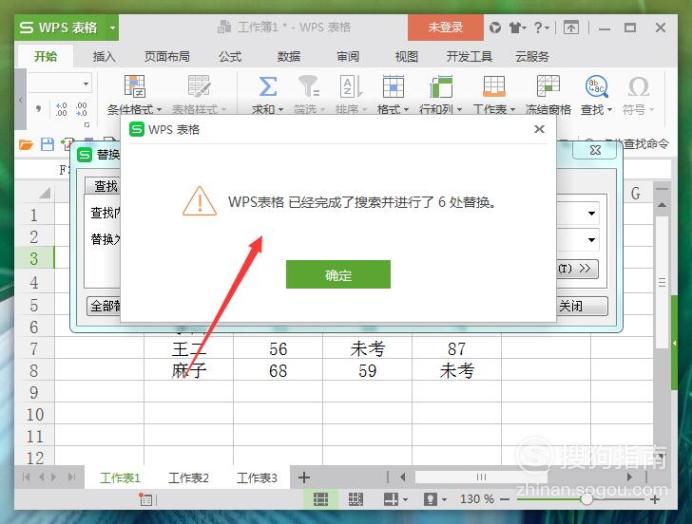Click the 冻结窗格 icon
The height and width of the screenshot is (524, 692).
pos(548,86)
